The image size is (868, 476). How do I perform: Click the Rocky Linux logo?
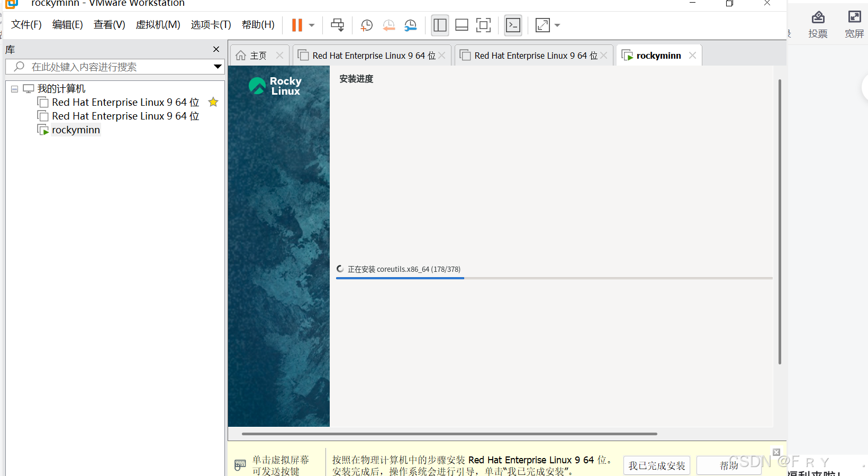275,86
